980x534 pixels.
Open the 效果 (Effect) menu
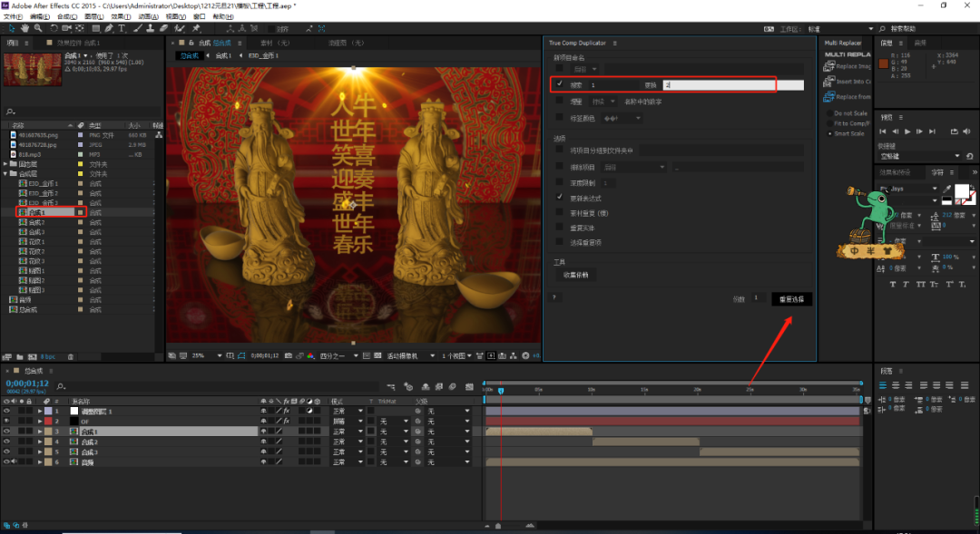coord(121,17)
